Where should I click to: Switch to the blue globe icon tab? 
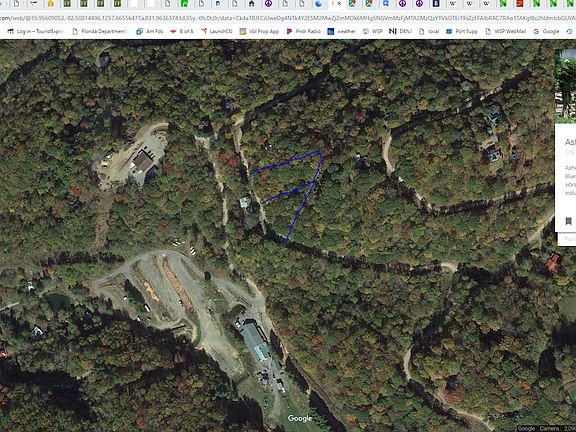click(319, 4)
